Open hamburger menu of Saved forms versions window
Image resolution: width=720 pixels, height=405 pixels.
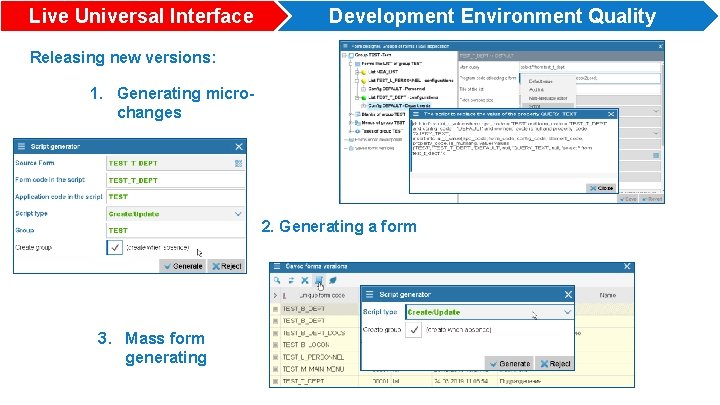(x=277, y=266)
